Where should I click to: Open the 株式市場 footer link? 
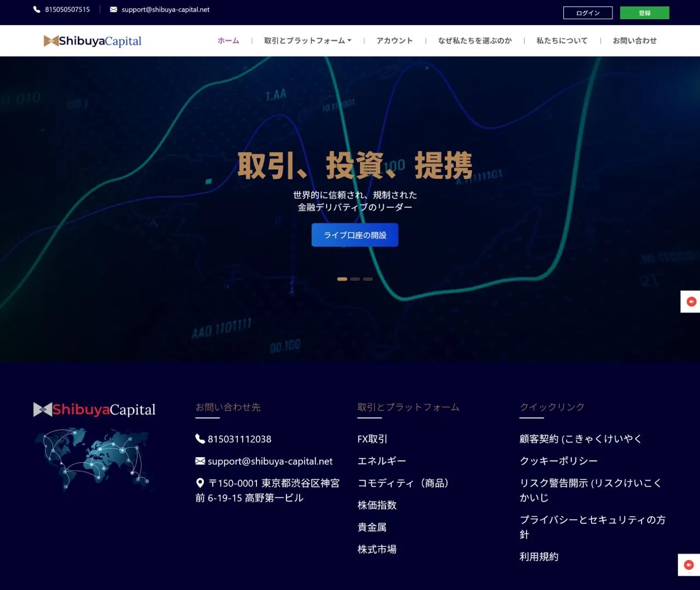click(x=377, y=549)
